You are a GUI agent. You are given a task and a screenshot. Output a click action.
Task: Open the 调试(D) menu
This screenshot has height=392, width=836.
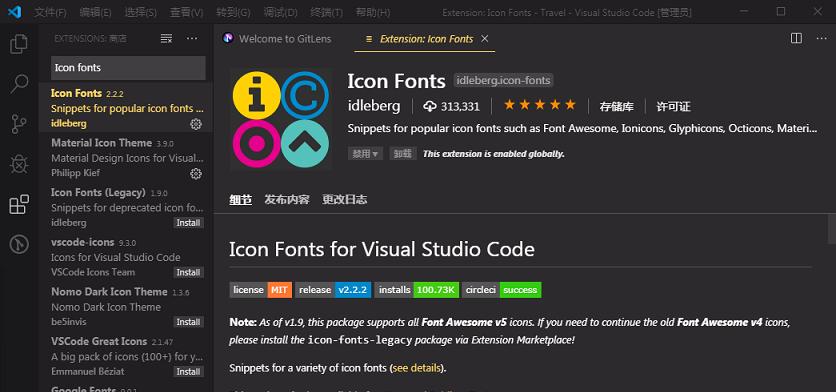click(x=280, y=12)
